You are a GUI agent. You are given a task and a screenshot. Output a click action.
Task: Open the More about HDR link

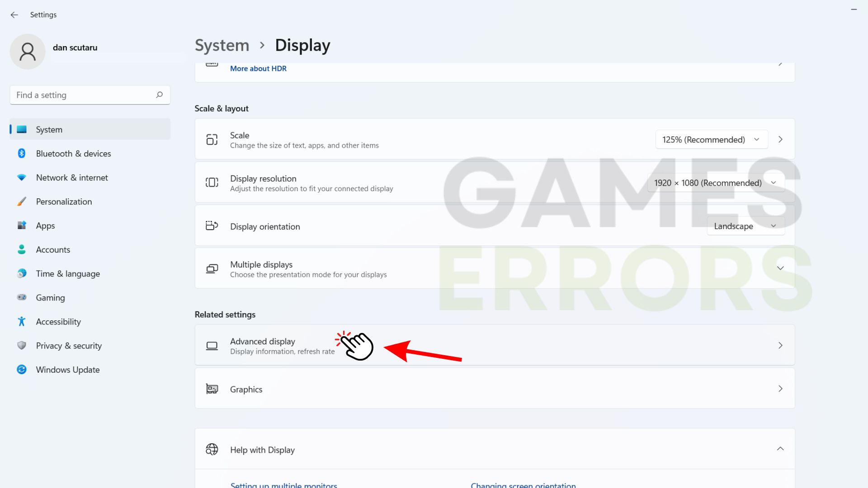[x=258, y=69]
